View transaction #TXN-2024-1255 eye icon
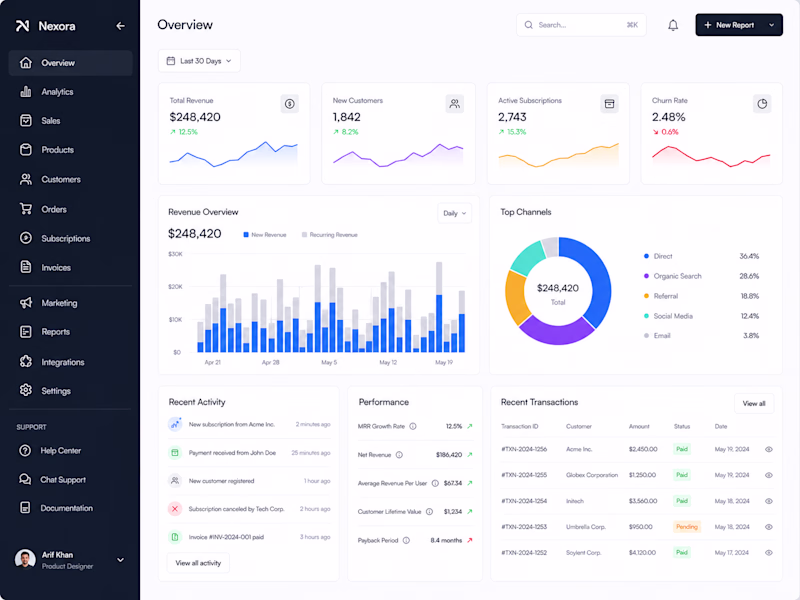This screenshot has width=800, height=600. (768, 475)
